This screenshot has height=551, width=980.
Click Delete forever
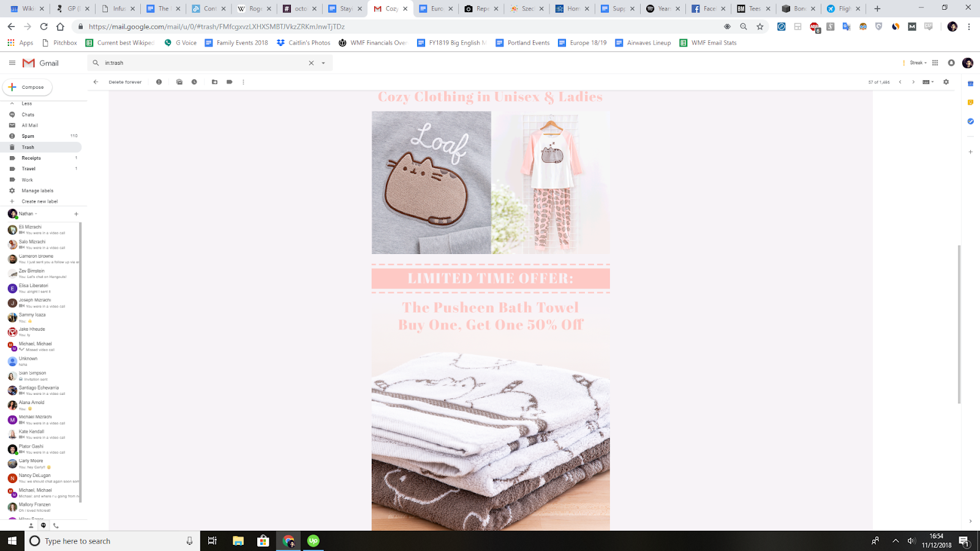click(125, 82)
